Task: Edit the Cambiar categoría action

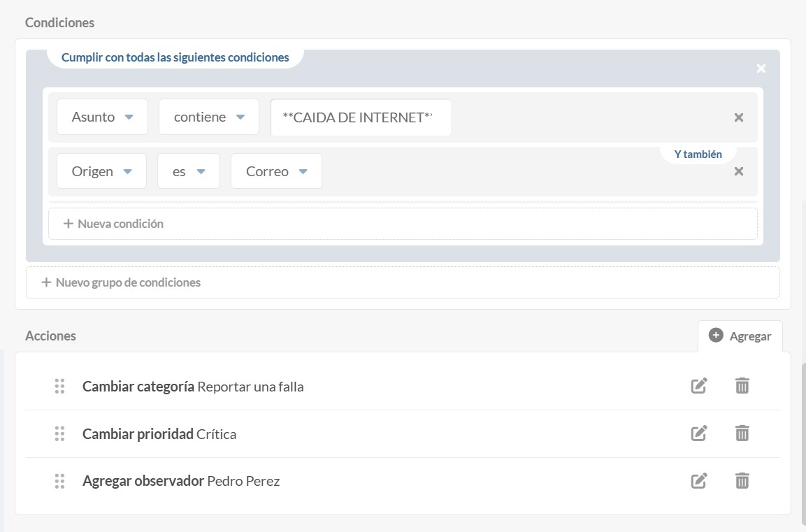Action: tap(698, 386)
